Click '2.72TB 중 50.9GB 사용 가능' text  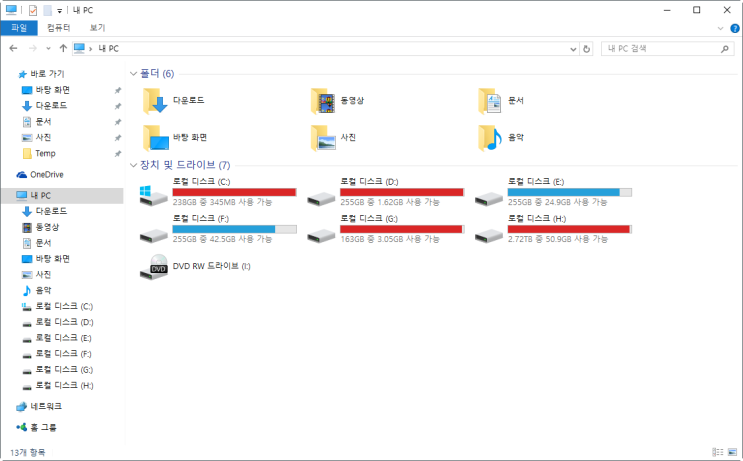558,239
